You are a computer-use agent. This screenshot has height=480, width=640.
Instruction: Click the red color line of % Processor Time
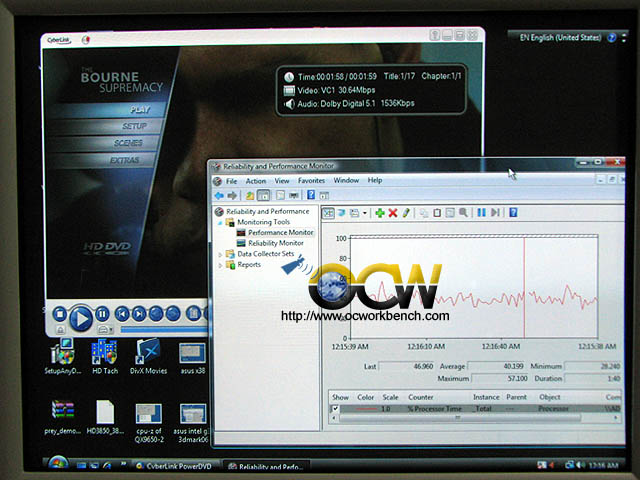point(366,409)
